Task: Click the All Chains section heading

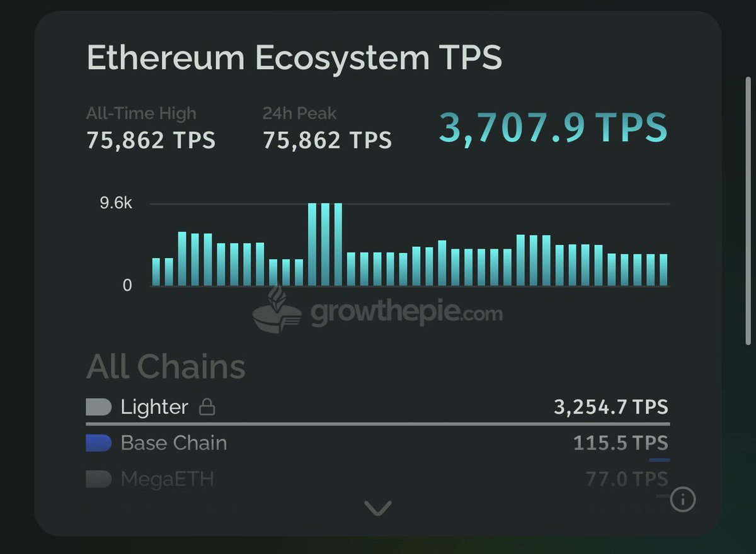Action: (x=166, y=367)
